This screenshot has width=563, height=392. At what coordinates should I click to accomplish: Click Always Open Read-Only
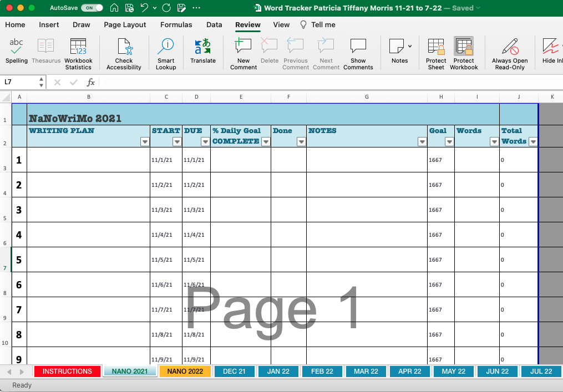tap(510, 54)
